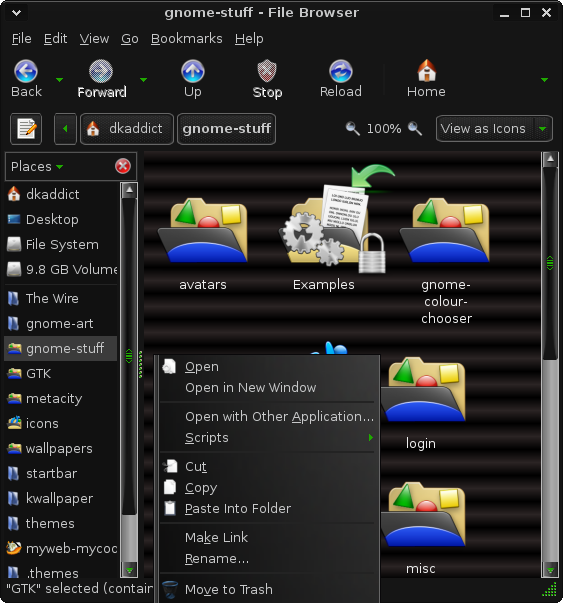
Task: Open window menu arrow in title bar
Action: (16, 13)
